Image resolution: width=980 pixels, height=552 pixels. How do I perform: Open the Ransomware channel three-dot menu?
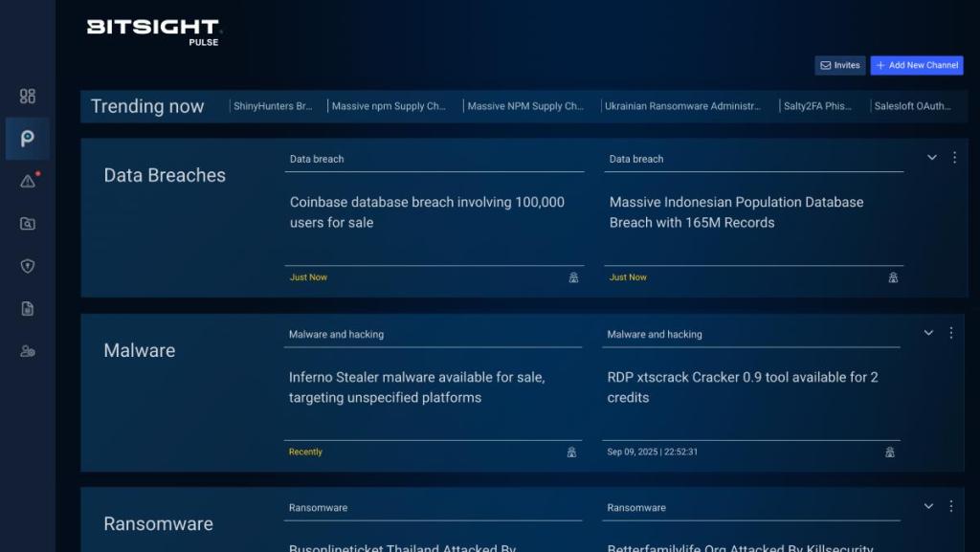click(951, 506)
